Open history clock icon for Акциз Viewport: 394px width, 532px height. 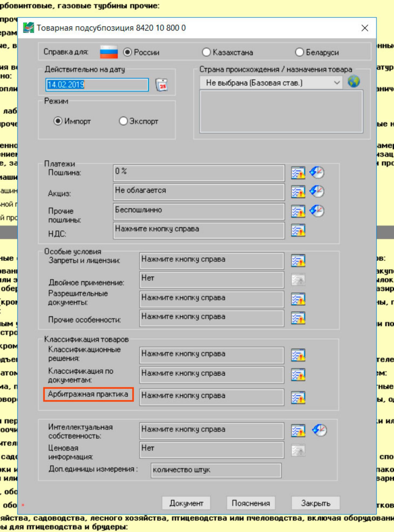[317, 191]
